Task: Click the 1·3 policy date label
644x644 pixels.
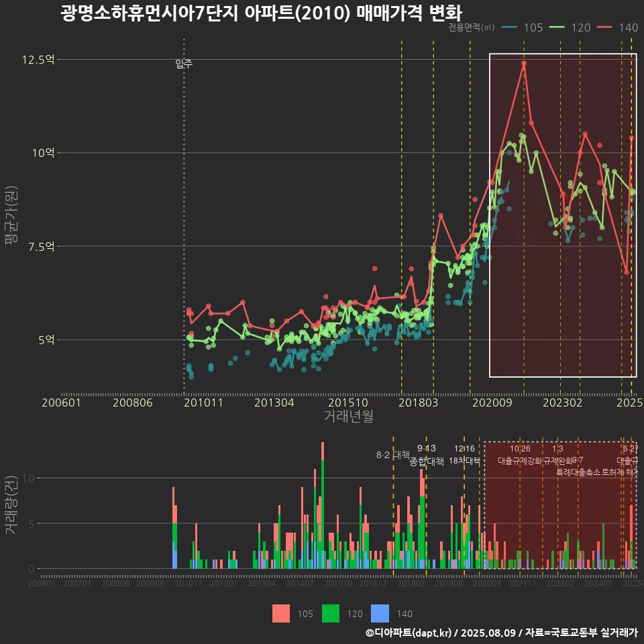Action: pos(557,449)
